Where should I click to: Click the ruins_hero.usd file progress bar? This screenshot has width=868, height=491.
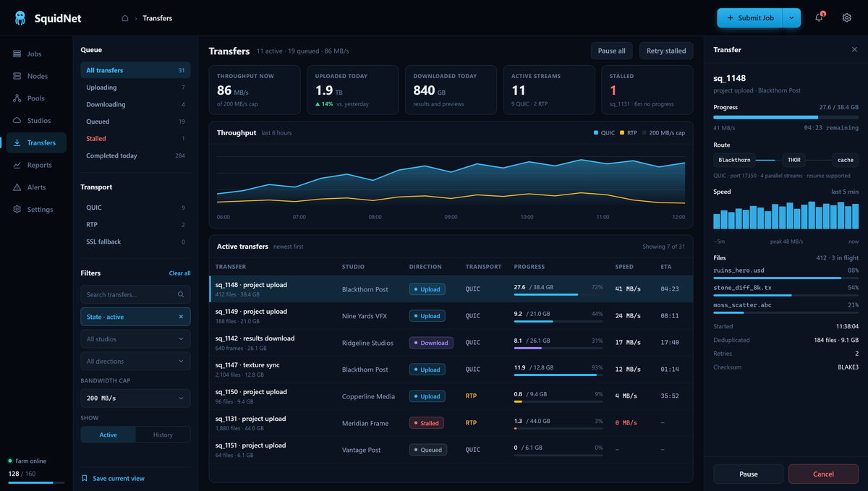pyautogui.click(x=786, y=278)
